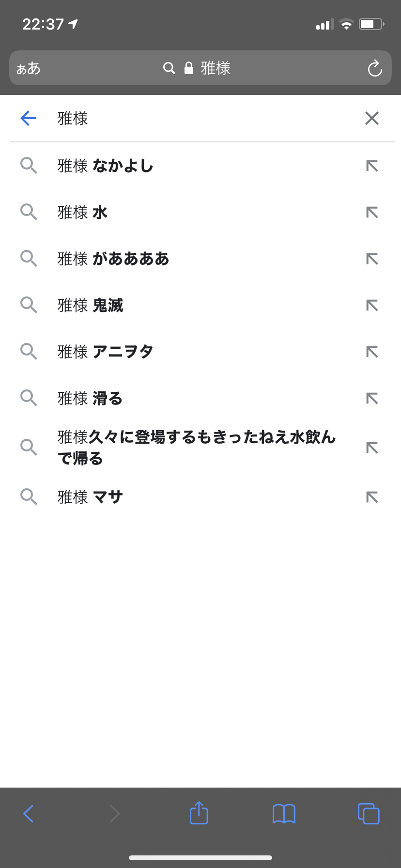This screenshot has width=401, height=868.
Task: Select the long 雅様久々に登場する suggestion
Action: (x=194, y=448)
